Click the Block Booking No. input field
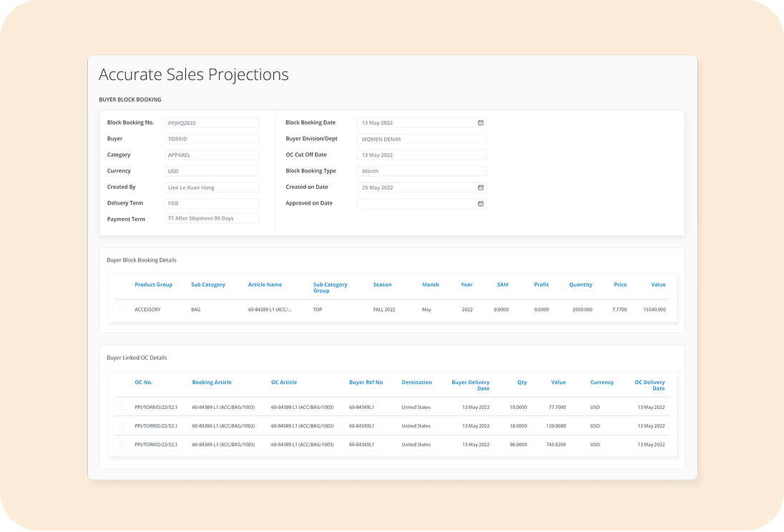 (211, 123)
